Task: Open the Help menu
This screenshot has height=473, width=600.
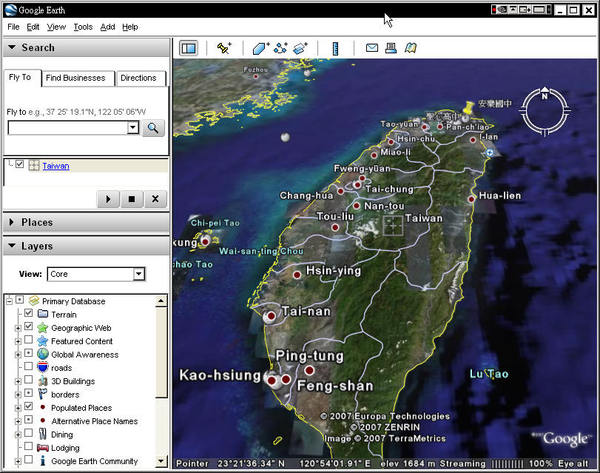Action: click(130, 27)
